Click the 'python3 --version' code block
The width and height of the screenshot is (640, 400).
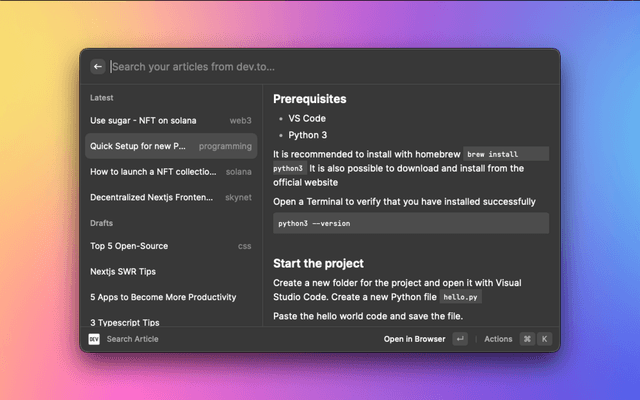pyautogui.click(x=411, y=223)
